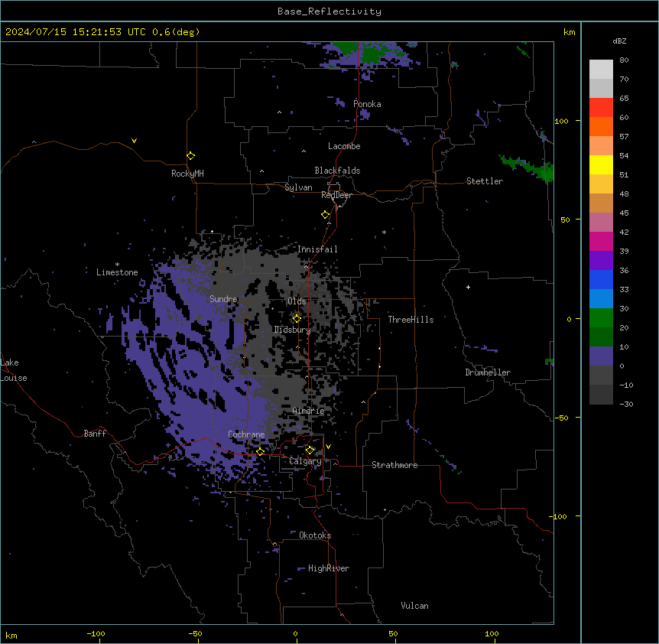Select the dark green 10-20 dBZ legend swatch
This screenshot has width=659, height=644.
(x=601, y=337)
